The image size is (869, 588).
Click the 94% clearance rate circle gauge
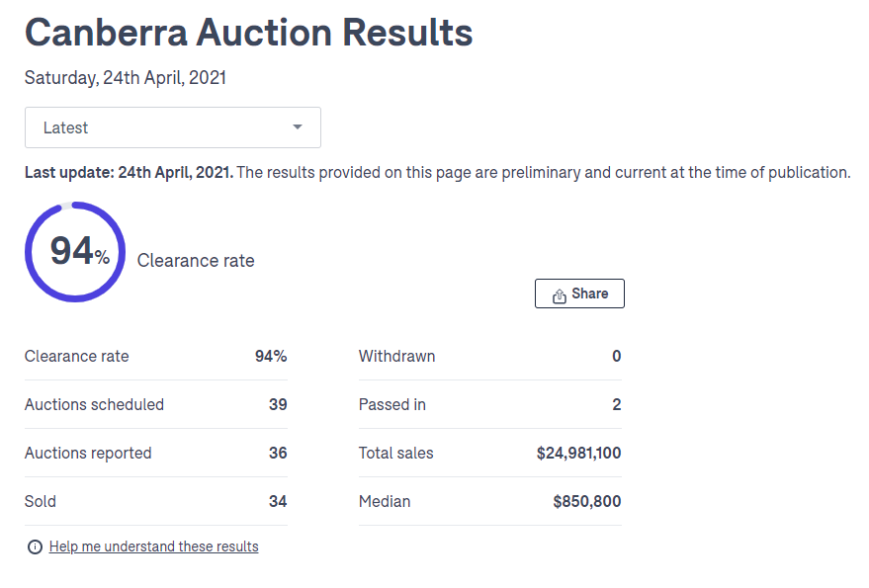[75, 252]
